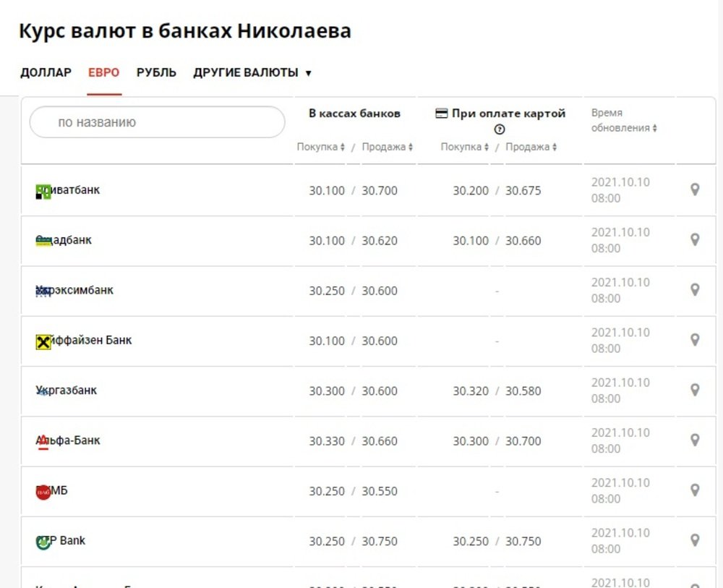Click the credit card icon in header
Image resolution: width=723 pixels, height=588 pixels.
[441, 114]
